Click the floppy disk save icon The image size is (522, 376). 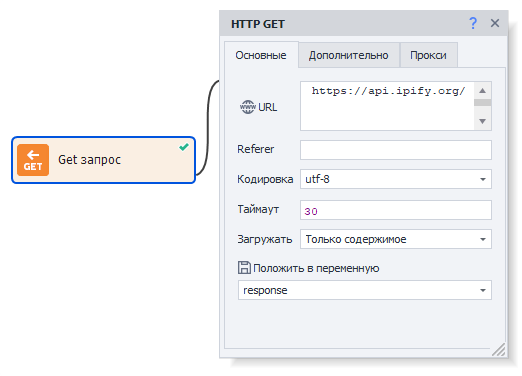click(244, 268)
